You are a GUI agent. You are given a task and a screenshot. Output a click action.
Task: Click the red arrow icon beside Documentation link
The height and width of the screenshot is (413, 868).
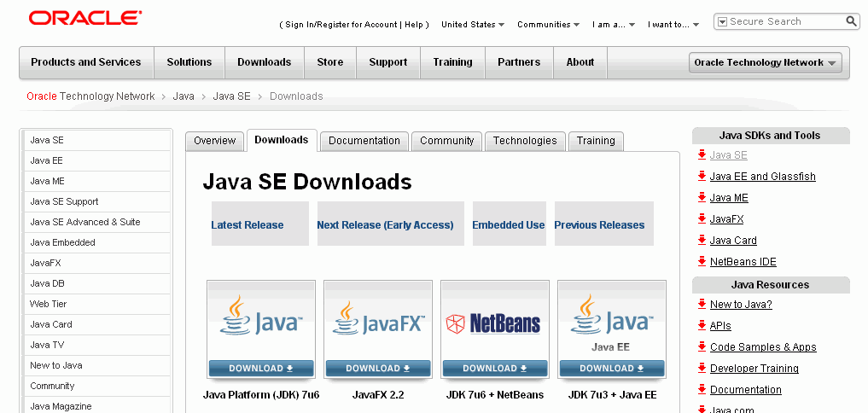(x=702, y=389)
